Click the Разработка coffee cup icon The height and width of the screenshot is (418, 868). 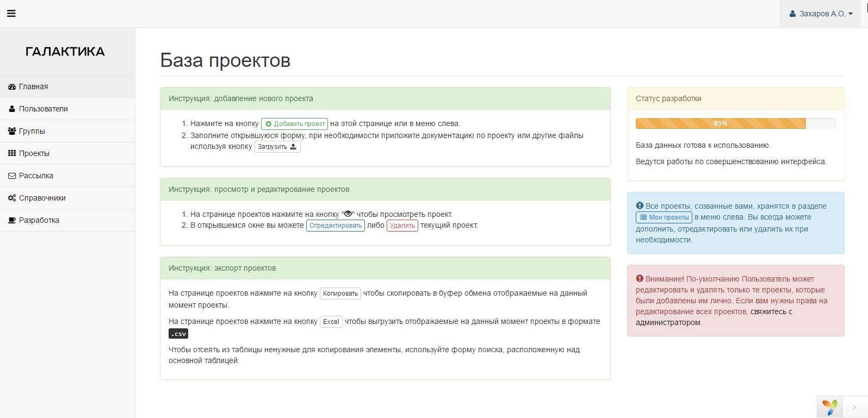(x=12, y=220)
